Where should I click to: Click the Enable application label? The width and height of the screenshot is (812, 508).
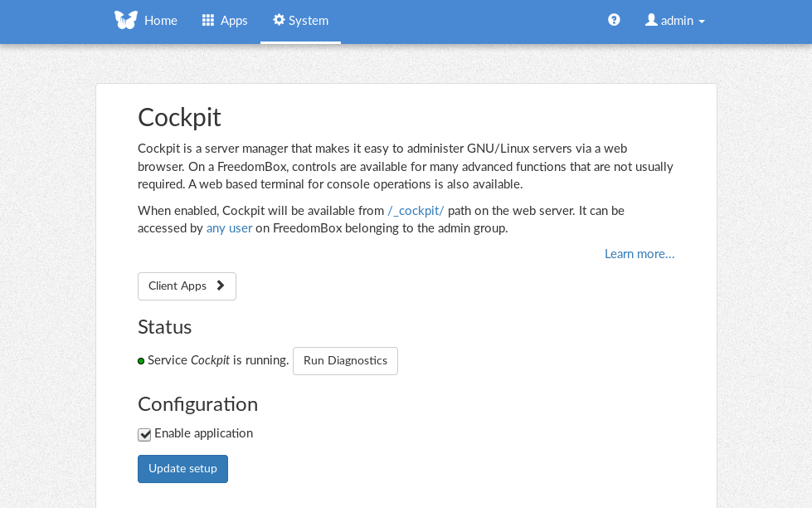(x=203, y=433)
